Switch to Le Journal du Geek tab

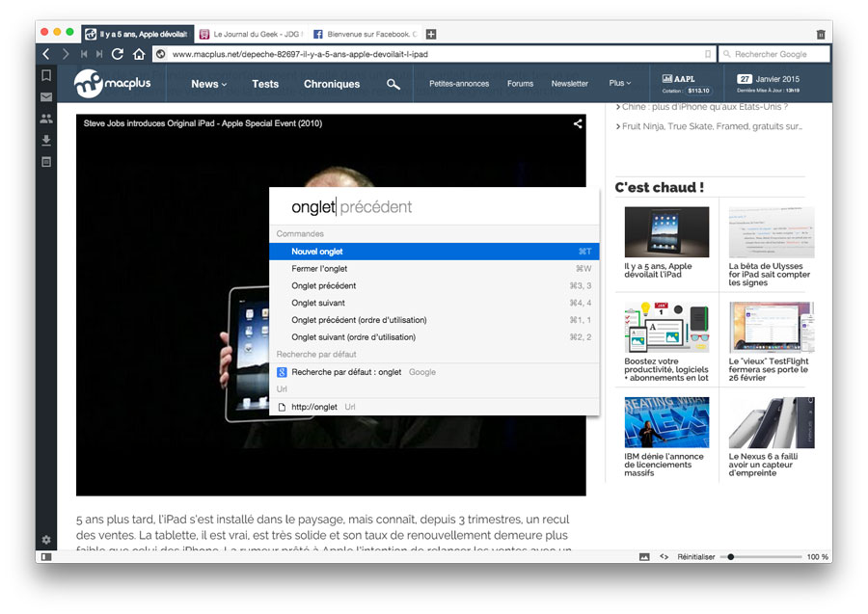(252, 35)
